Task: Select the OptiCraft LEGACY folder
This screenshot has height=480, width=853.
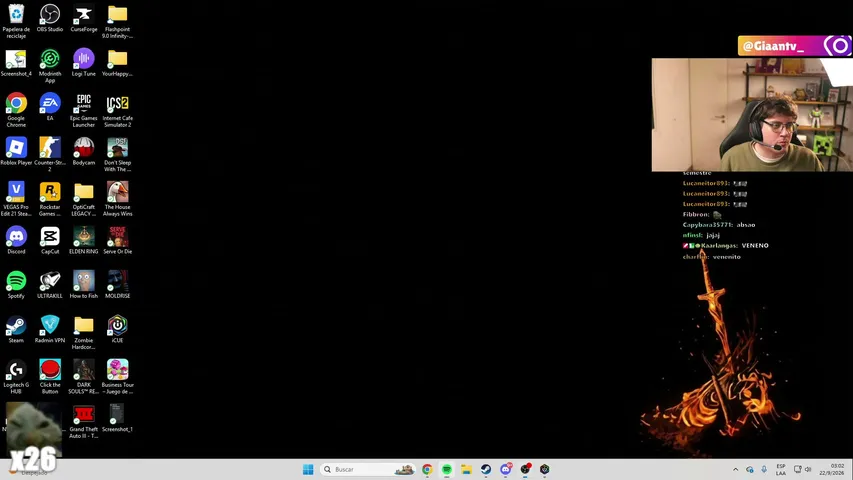Action: click(x=84, y=199)
